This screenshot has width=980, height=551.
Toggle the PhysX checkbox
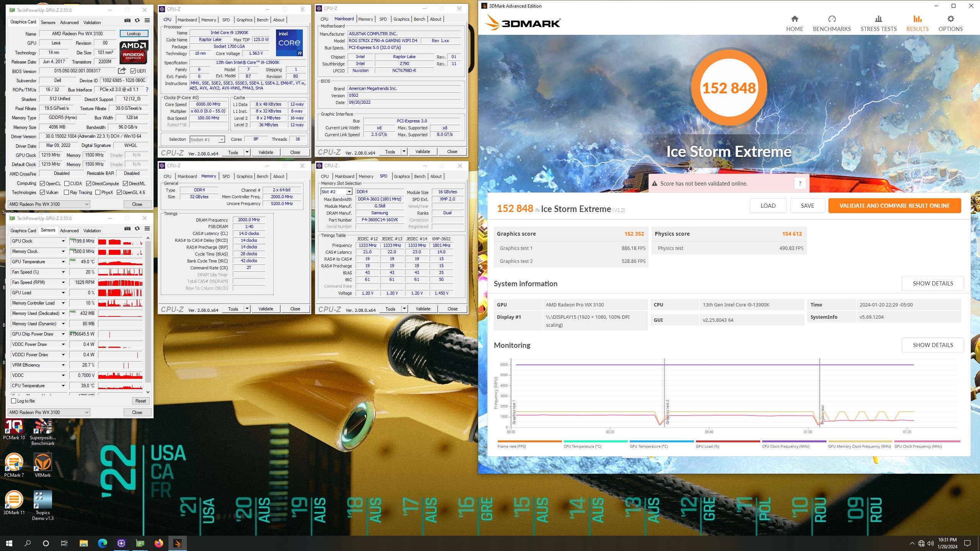click(x=98, y=192)
